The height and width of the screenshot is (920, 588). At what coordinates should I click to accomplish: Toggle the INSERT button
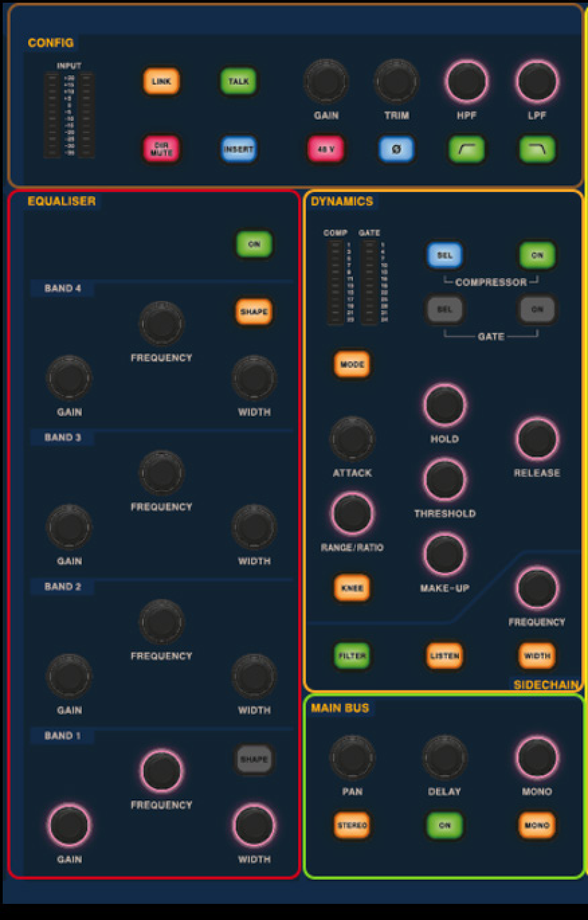238,150
